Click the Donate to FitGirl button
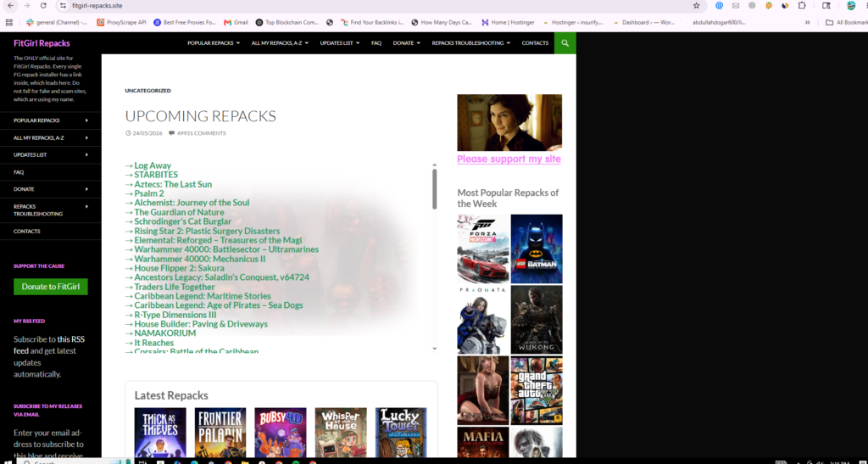 click(50, 287)
